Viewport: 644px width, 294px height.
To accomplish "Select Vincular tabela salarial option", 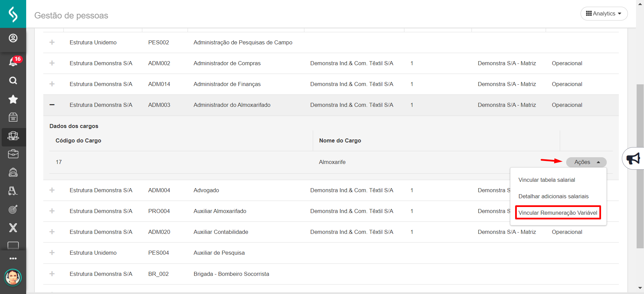I will (547, 180).
